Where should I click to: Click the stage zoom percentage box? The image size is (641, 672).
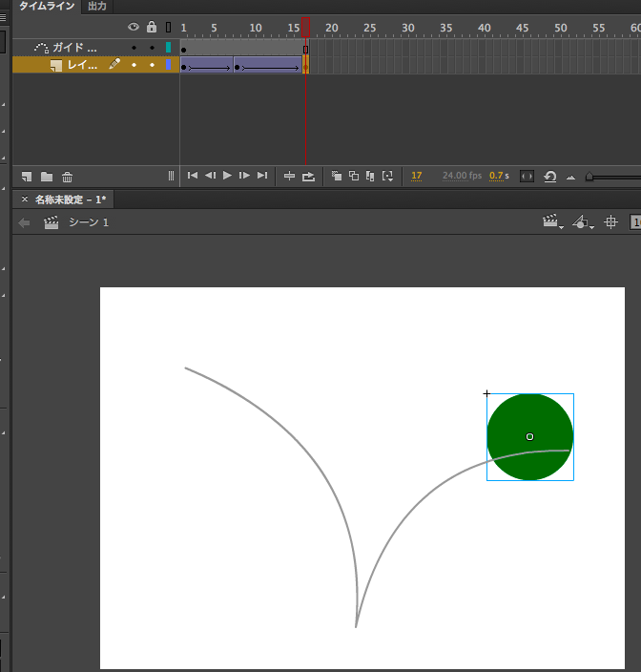(x=635, y=222)
